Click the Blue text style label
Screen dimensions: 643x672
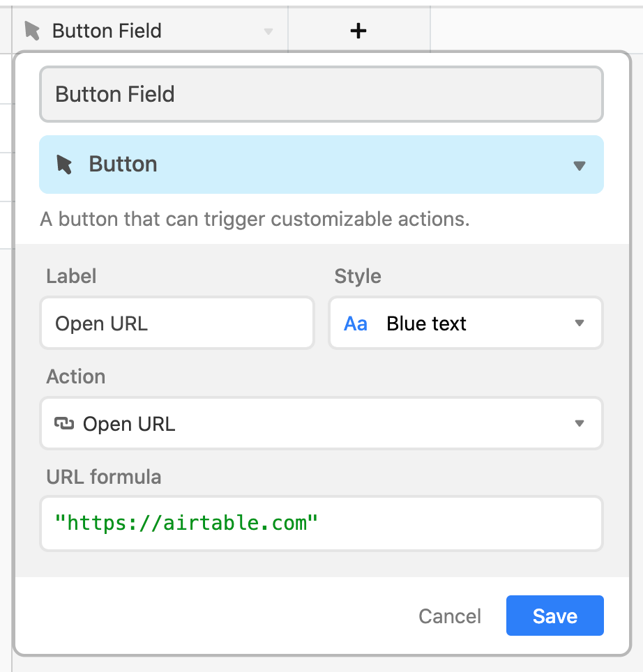coord(426,323)
